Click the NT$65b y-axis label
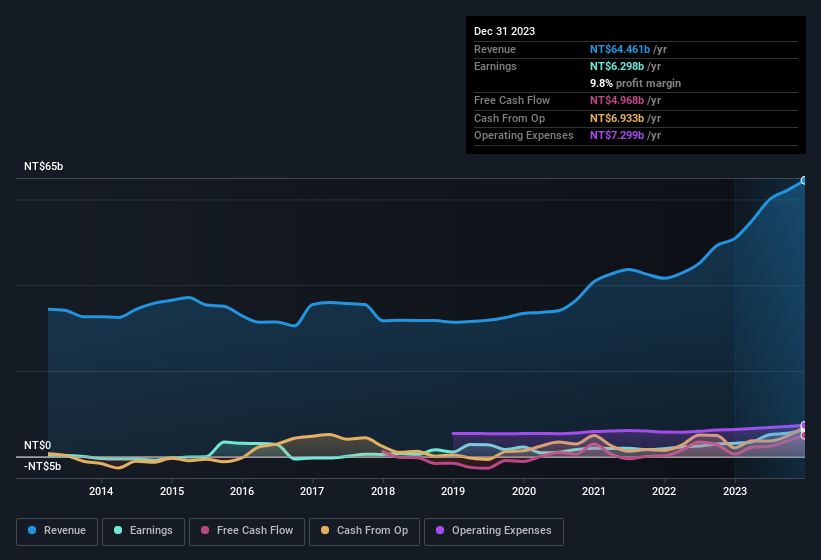Screen dimensions: 821x560 click(43, 167)
